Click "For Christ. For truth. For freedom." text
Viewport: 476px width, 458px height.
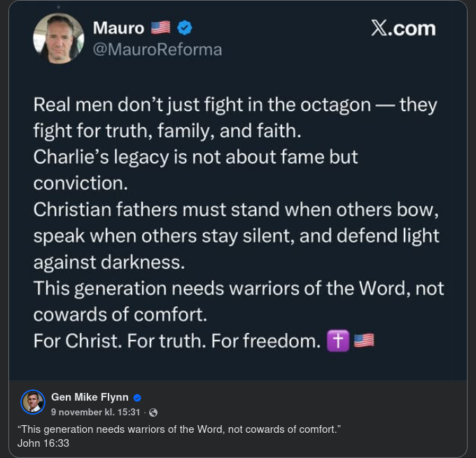click(x=176, y=341)
